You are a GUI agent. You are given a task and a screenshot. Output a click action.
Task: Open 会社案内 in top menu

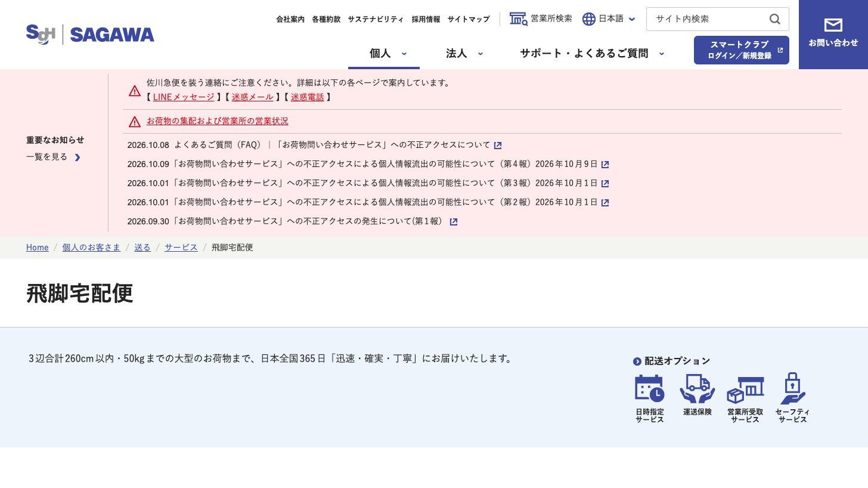click(290, 19)
